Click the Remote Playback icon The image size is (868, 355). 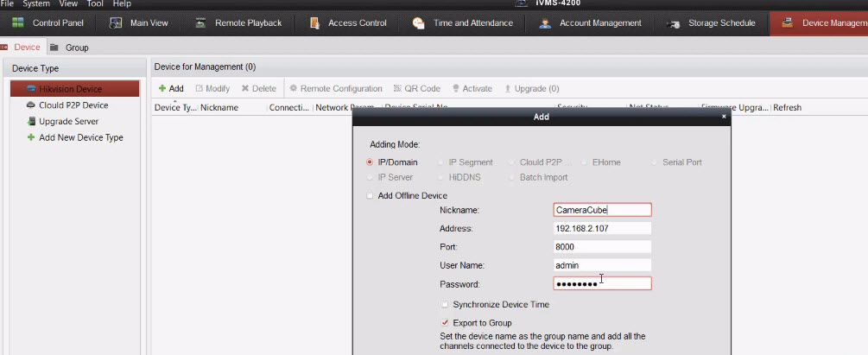pyautogui.click(x=200, y=22)
